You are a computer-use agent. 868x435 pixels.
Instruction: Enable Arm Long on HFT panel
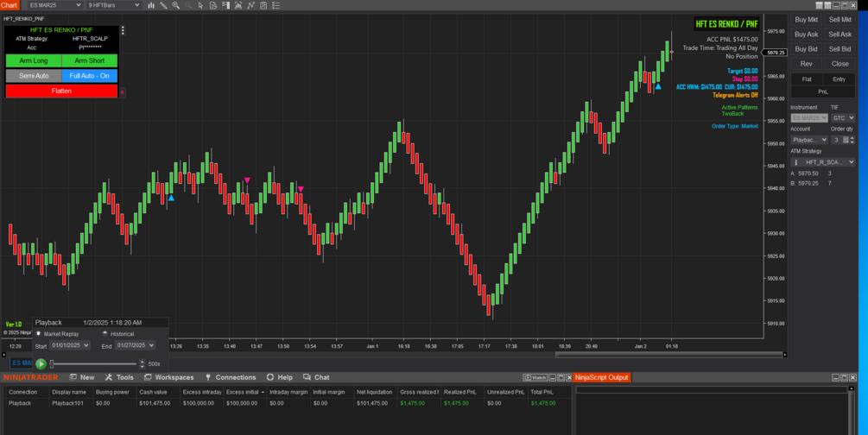[x=34, y=60]
